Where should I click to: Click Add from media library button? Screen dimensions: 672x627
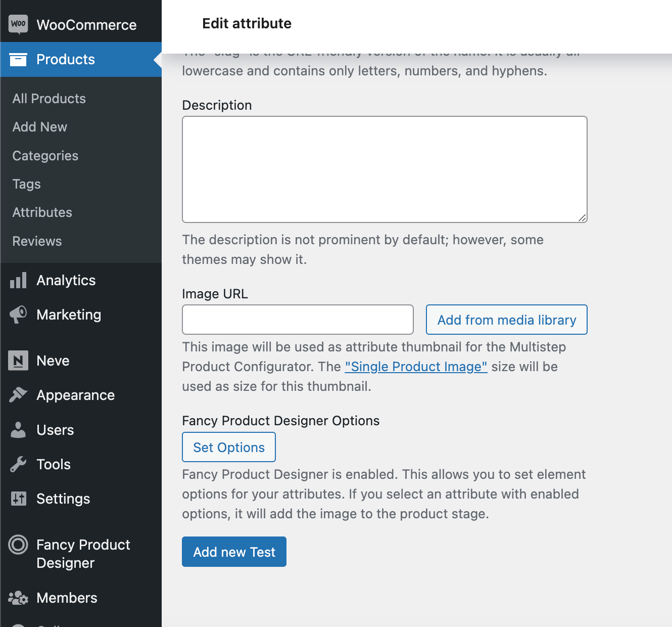pyautogui.click(x=507, y=320)
